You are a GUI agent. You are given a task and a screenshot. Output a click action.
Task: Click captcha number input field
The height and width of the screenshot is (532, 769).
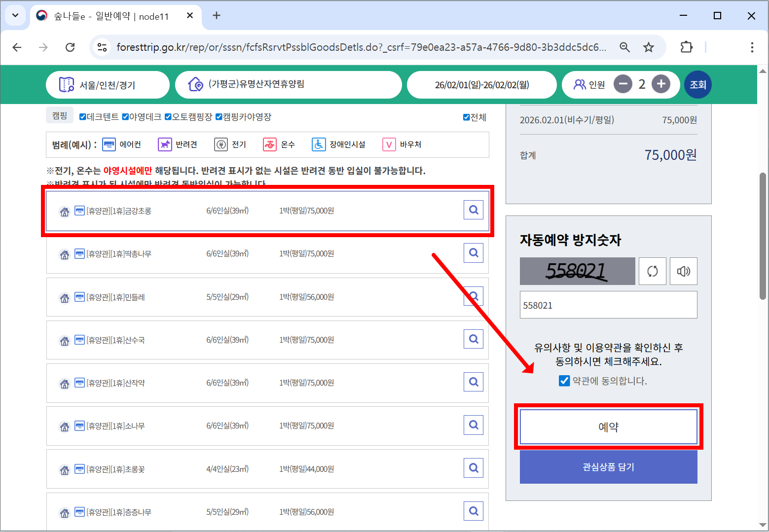(x=608, y=305)
